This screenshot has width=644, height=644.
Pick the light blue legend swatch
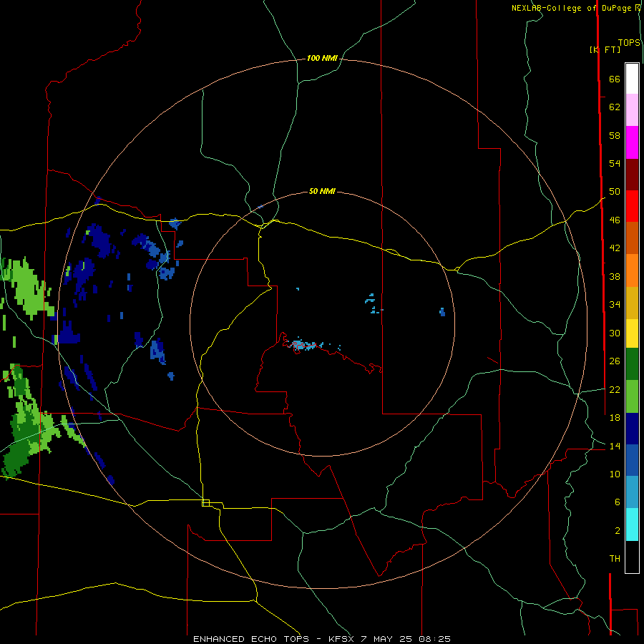point(632,492)
